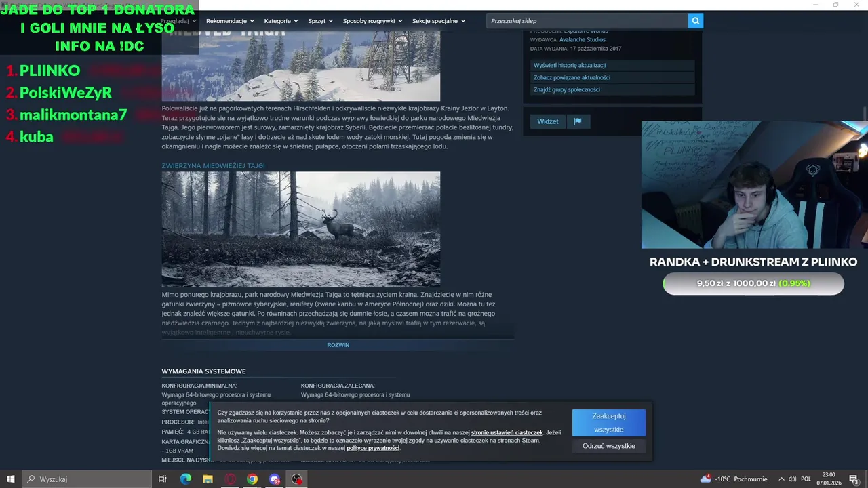The image size is (868, 488).
Task: Click the search magnifier button in store
Action: coord(695,21)
